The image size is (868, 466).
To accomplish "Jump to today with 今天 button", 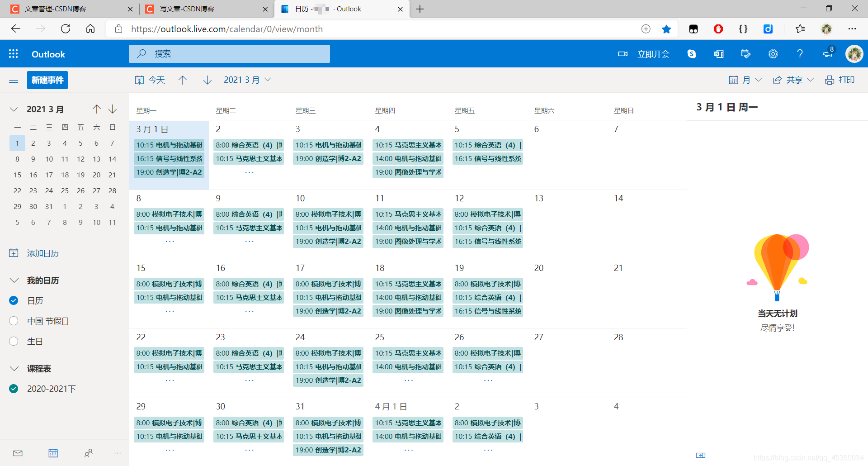I will [150, 80].
